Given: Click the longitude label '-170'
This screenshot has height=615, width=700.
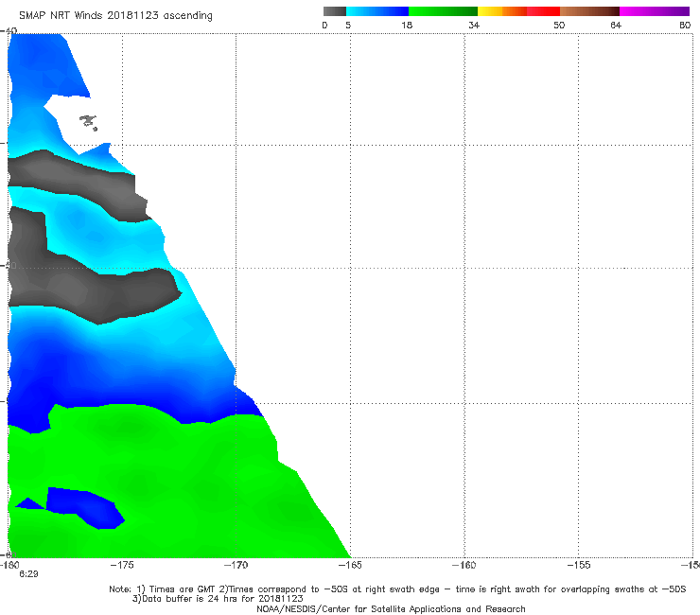Looking at the screenshot, I should (236, 565).
